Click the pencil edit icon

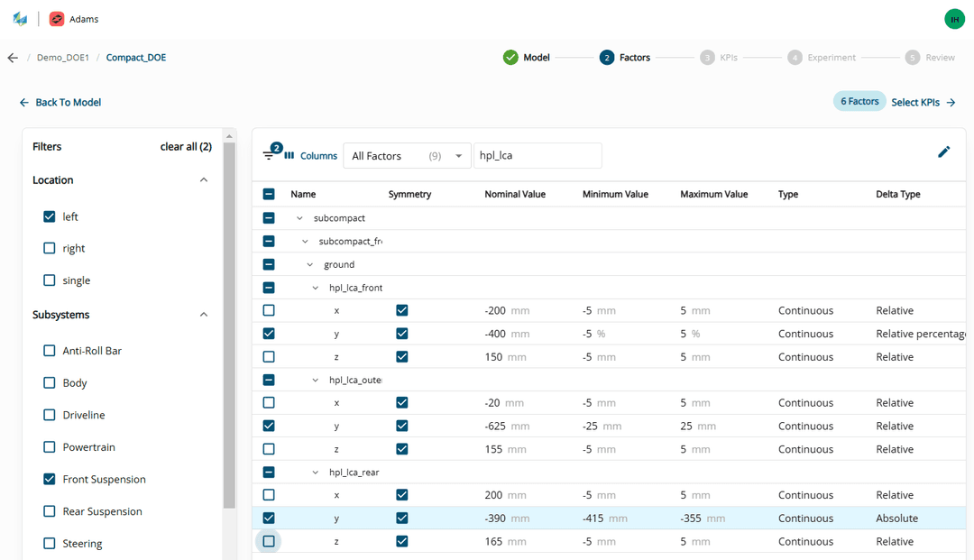coord(943,151)
